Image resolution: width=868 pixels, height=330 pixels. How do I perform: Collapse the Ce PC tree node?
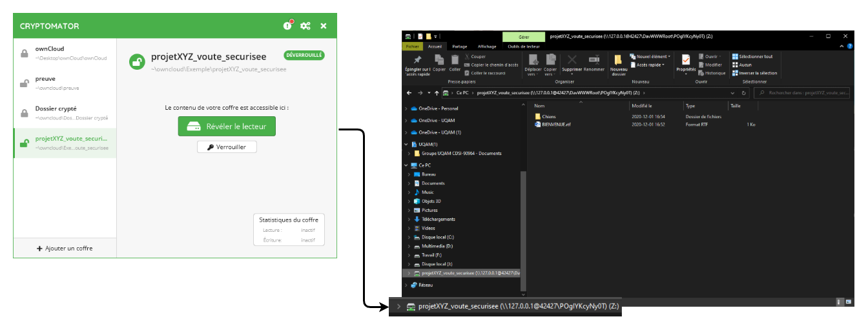406,165
